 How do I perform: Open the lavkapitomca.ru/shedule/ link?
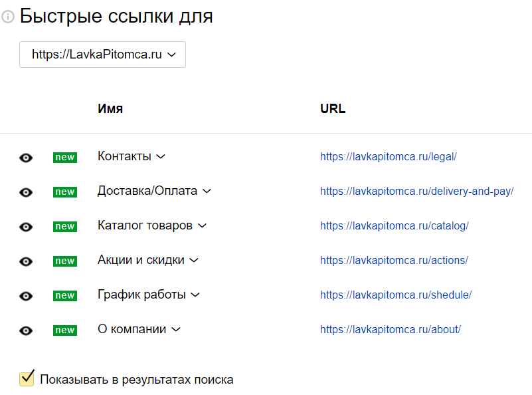click(x=396, y=295)
